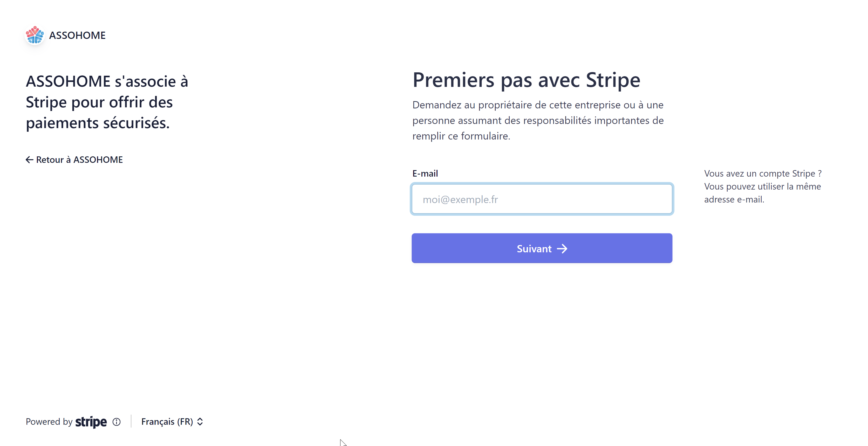Open the Français (FR) language selector
This screenshot has width=868, height=446.
167,422
